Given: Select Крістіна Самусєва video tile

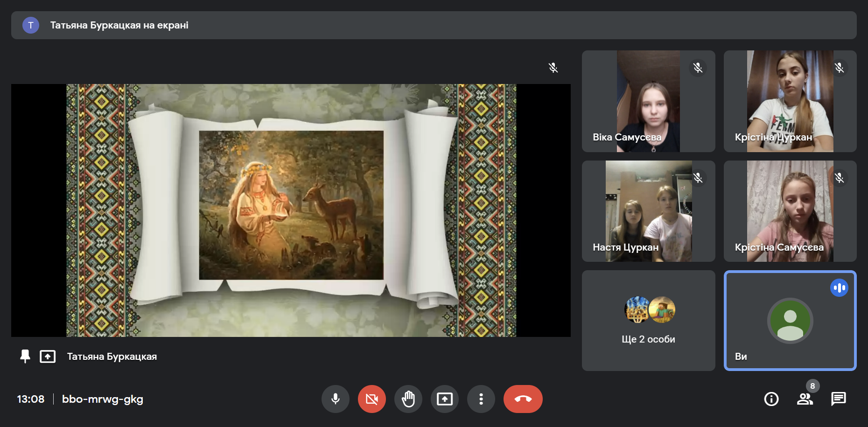Looking at the screenshot, I should [790, 211].
